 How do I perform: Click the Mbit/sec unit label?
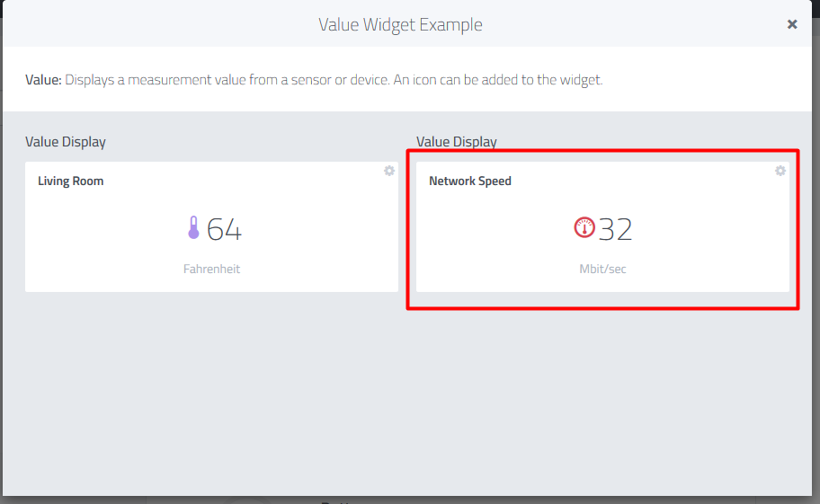click(x=602, y=269)
